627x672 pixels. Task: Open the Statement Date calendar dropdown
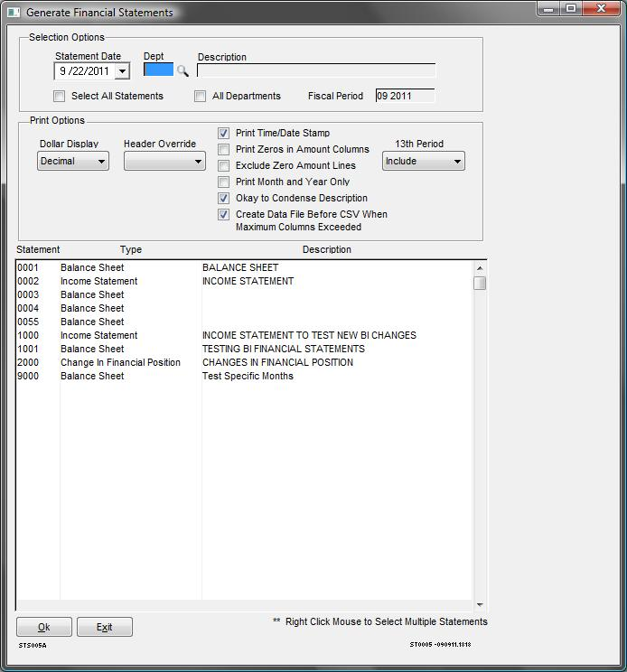coord(122,71)
